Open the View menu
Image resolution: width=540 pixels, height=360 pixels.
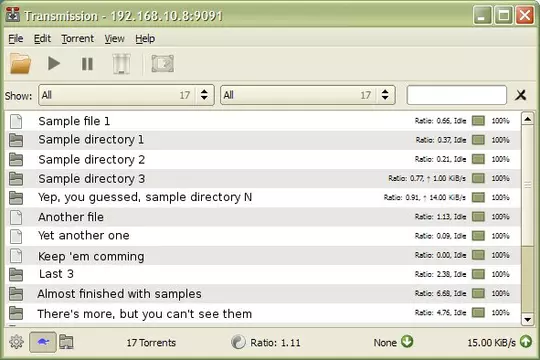point(114,39)
